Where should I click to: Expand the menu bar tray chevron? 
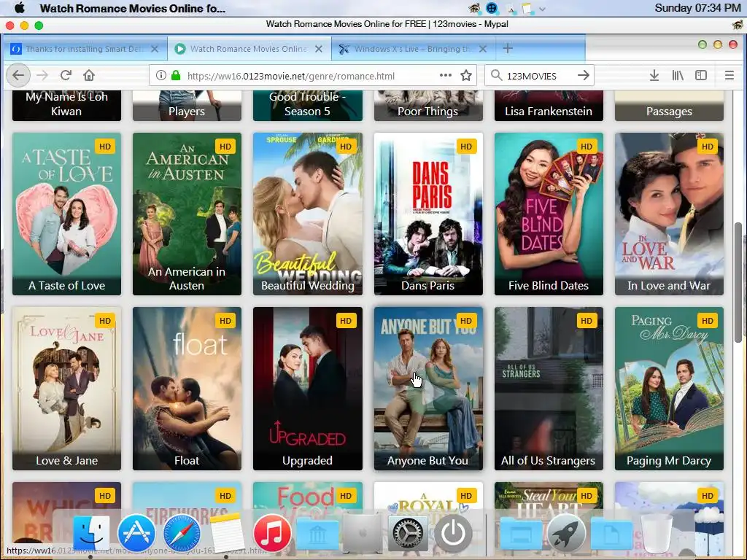[x=542, y=9]
